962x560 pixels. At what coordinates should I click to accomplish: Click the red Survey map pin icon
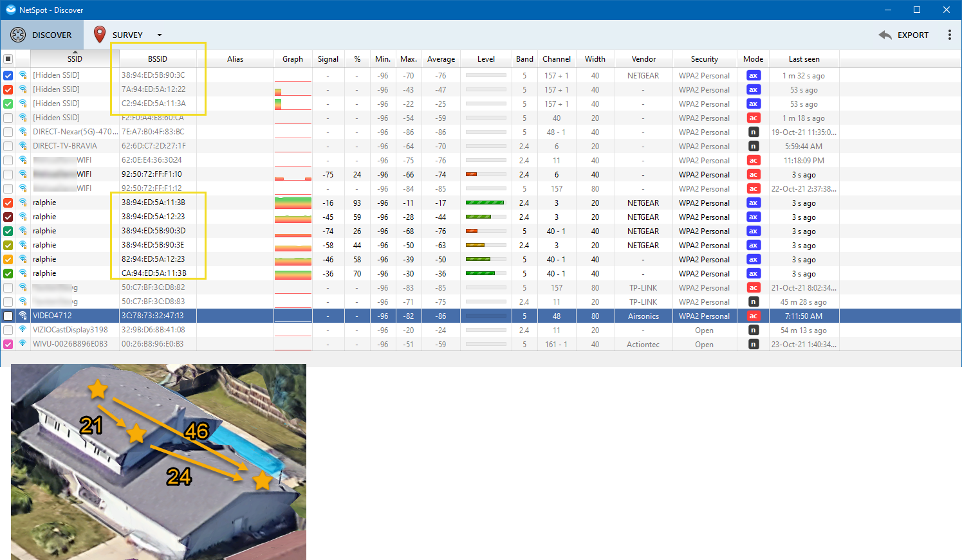[x=100, y=35]
